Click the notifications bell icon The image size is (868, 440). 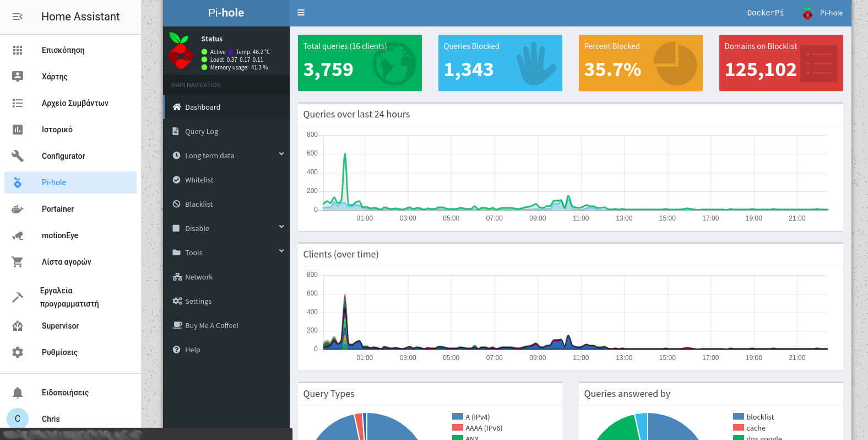click(x=18, y=393)
